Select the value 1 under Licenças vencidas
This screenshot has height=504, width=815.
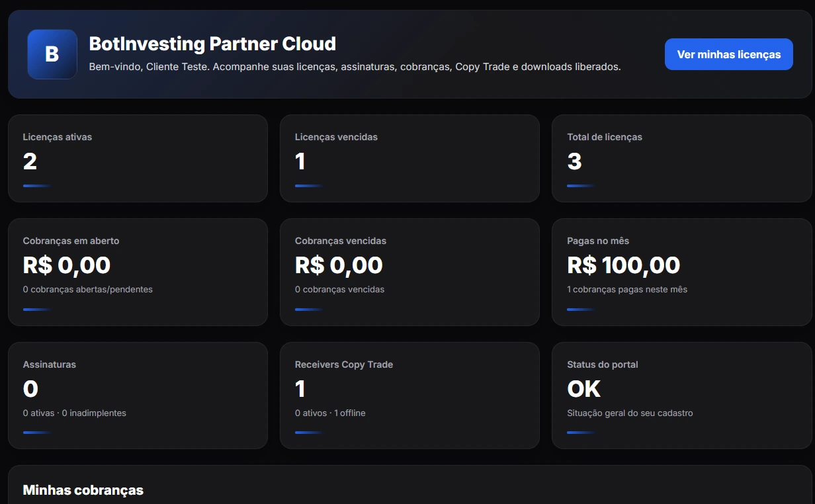[x=300, y=161]
